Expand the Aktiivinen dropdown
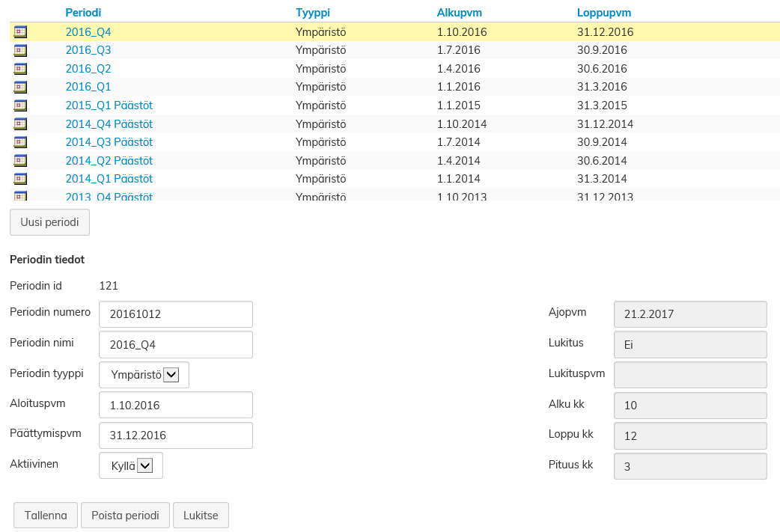The height and width of the screenshot is (532, 780). (132, 465)
